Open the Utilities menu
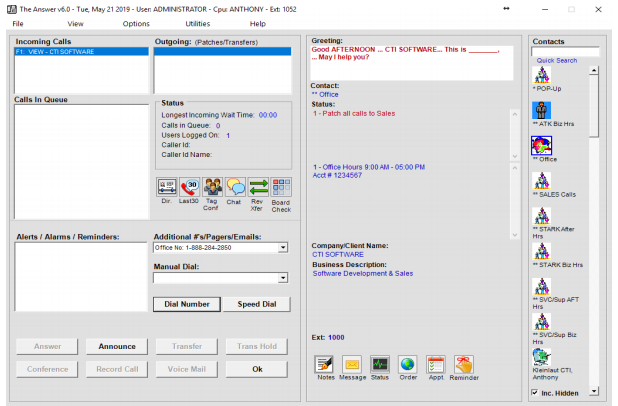Viewport: 618px width, 406px height. tap(197, 23)
